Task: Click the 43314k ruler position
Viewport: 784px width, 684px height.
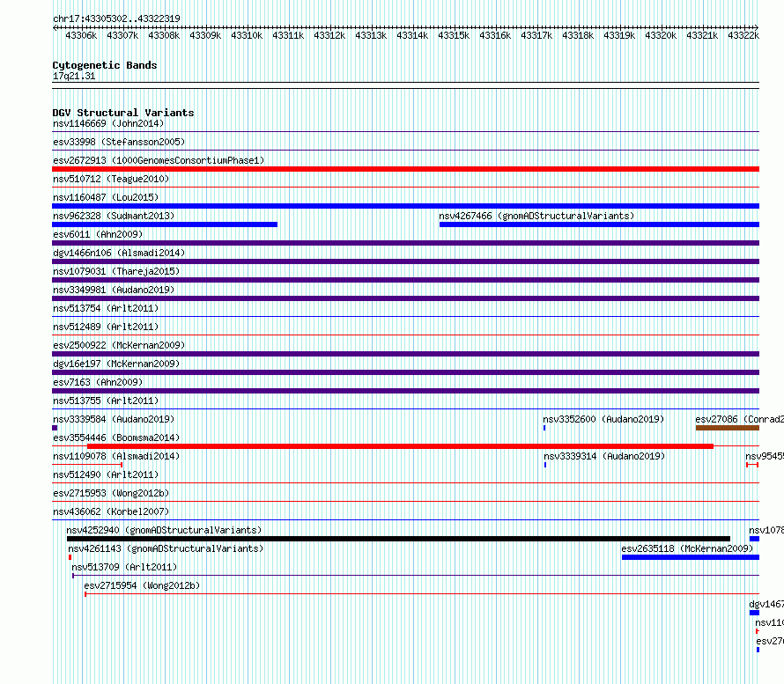Action: 412,35
